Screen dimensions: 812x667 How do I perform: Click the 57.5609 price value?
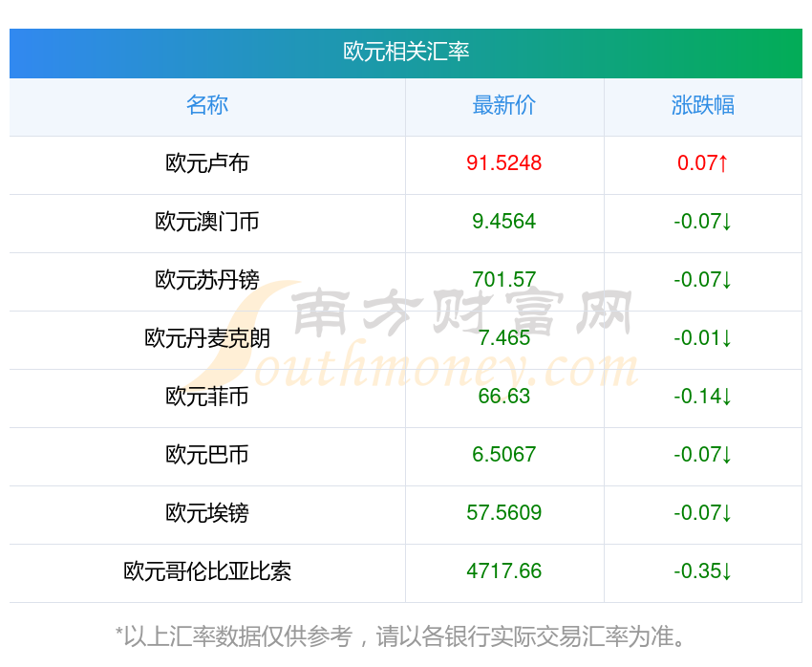[503, 513]
